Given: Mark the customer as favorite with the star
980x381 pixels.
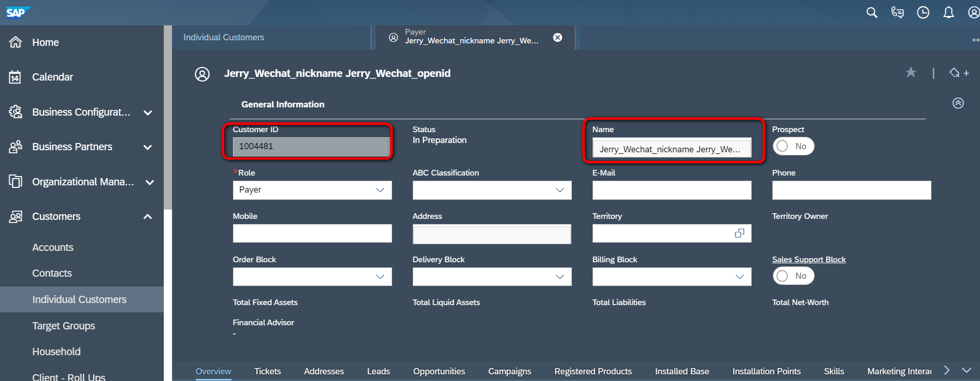Looking at the screenshot, I should (x=911, y=72).
